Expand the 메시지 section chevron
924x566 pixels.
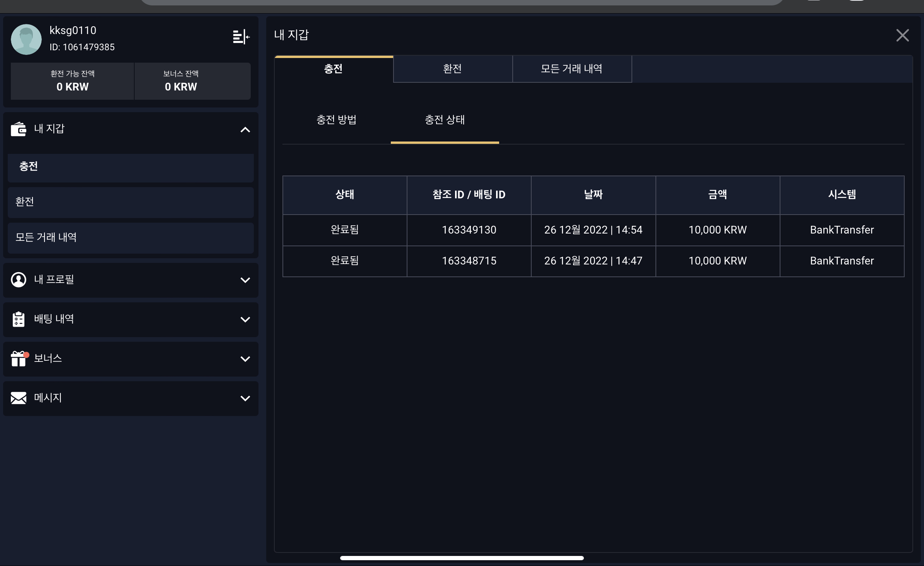(x=245, y=398)
